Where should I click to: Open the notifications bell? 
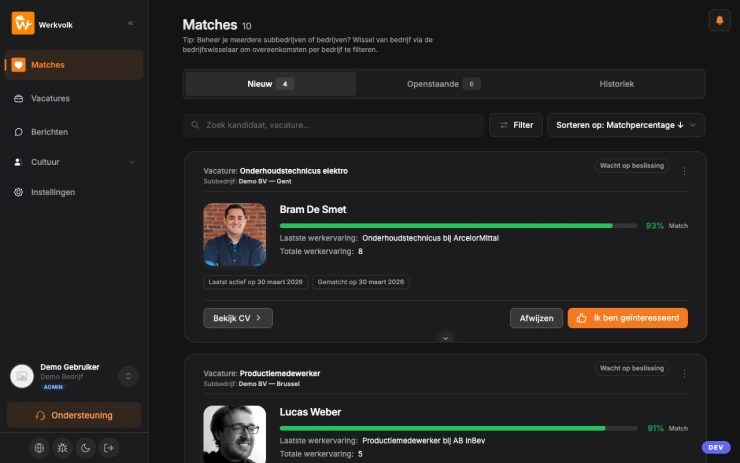tap(719, 20)
